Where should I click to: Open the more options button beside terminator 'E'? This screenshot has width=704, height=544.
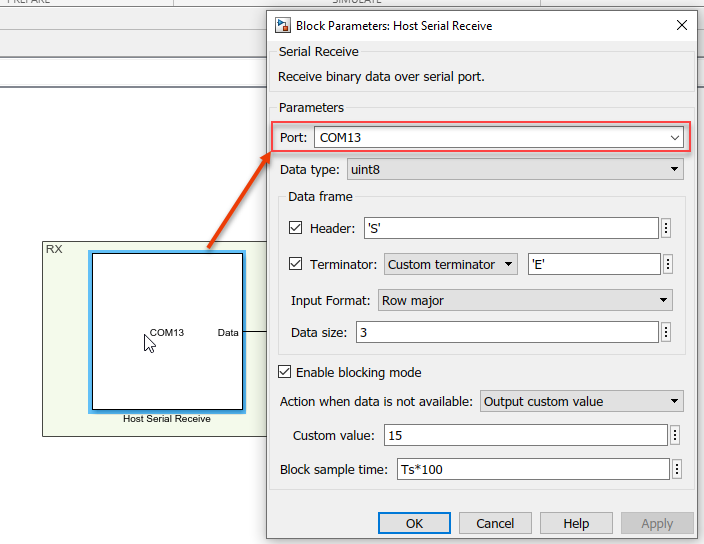668,264
